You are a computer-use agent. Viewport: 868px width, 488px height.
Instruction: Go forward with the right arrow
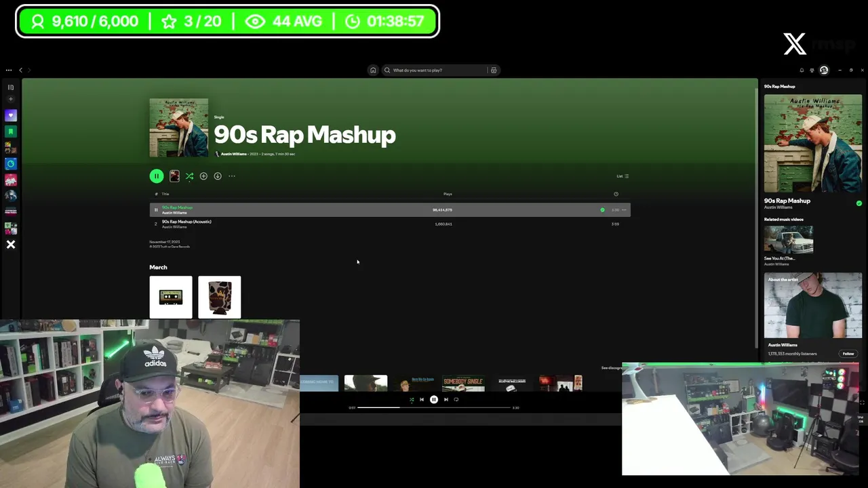coord(29,70)
